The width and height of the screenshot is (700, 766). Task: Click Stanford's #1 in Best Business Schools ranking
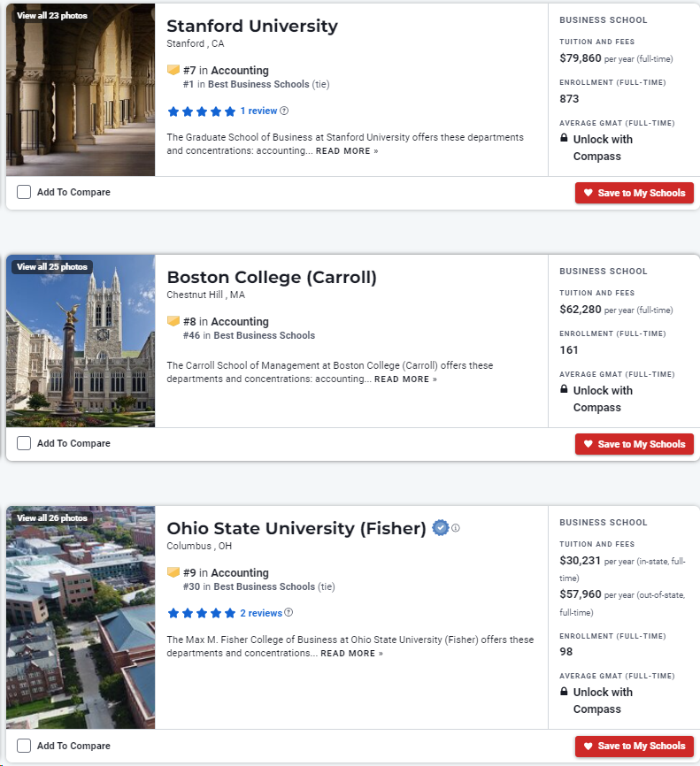click(256, 84)
